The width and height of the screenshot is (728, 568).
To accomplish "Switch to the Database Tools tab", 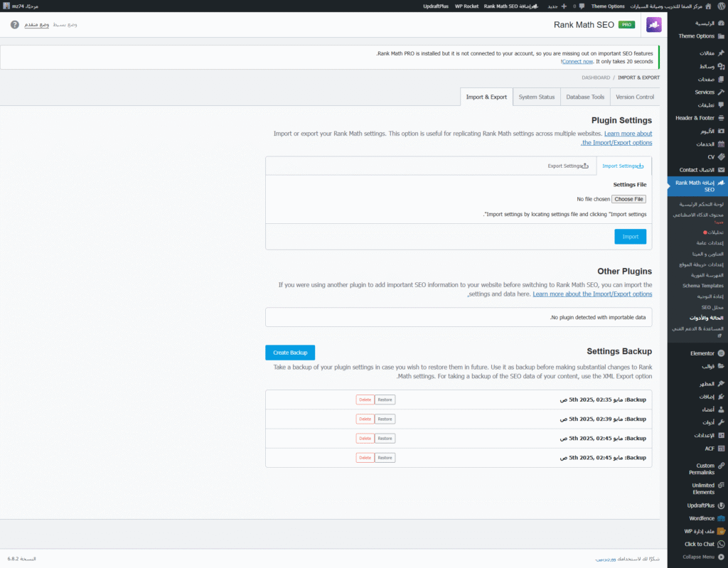I will pyautogui.click(x=585, y=97).
